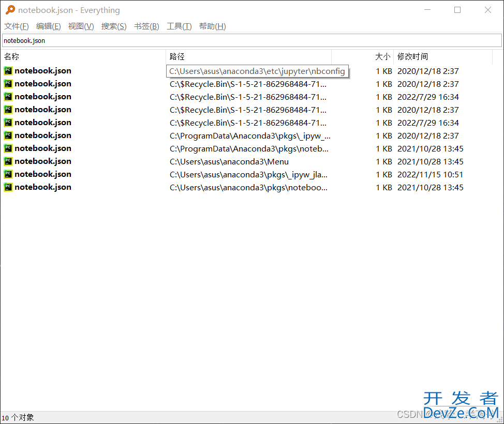Select notebook.json located in anaconda3\Menu
Viewport: 504px width, 424px height.
(x=43, y=161)
